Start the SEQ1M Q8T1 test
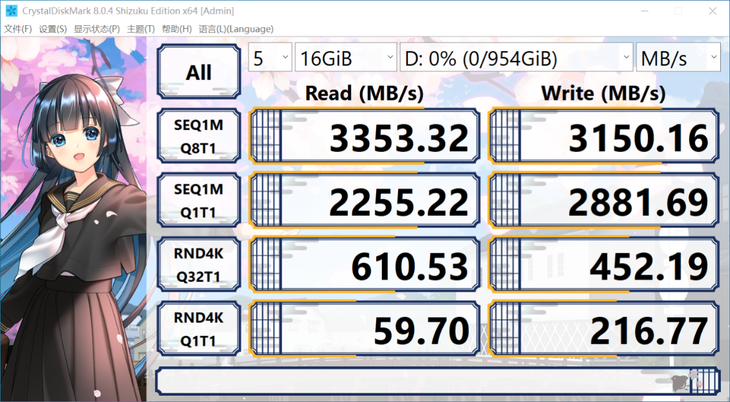 click(199, 136)
